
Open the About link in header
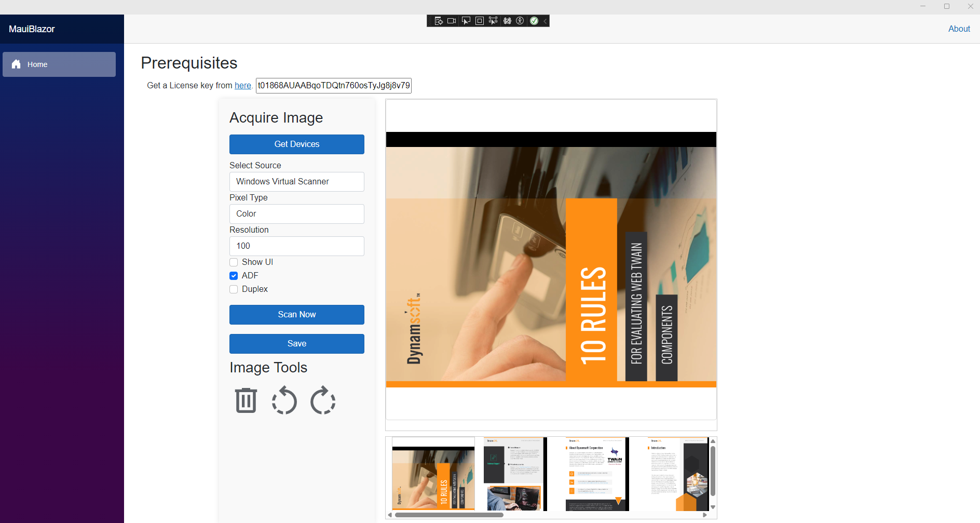959,29
